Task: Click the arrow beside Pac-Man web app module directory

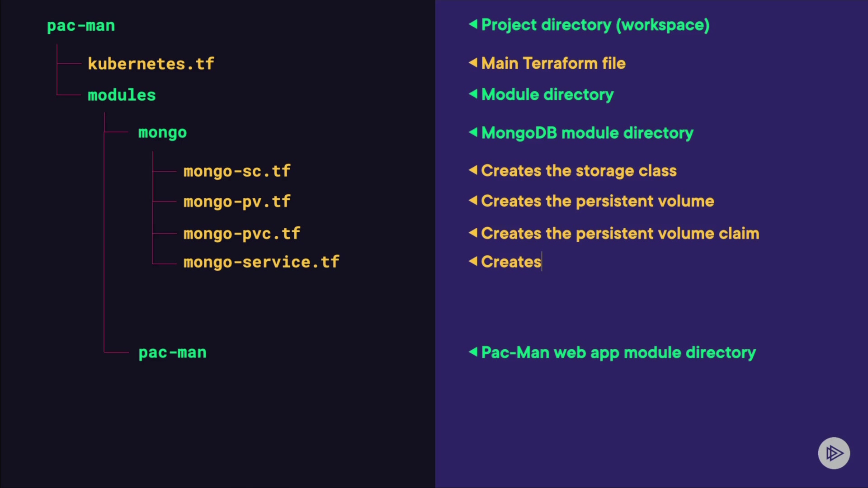Action: (x=473, y=352)
